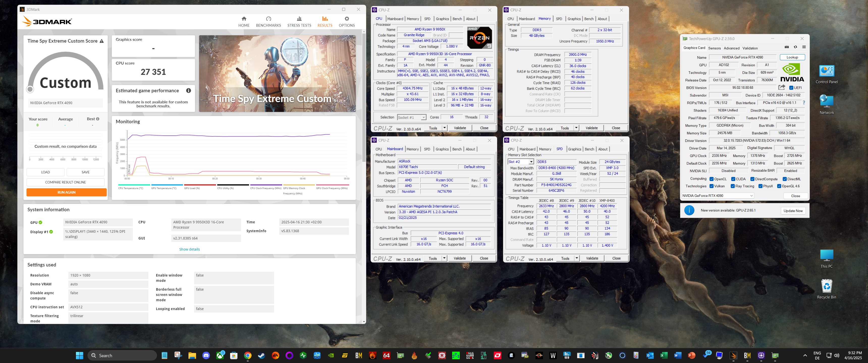Image resolution: width=868 pixels, height=363 pixels.
Task: Open the Network desktop icon
Action: tap(827, 105)
